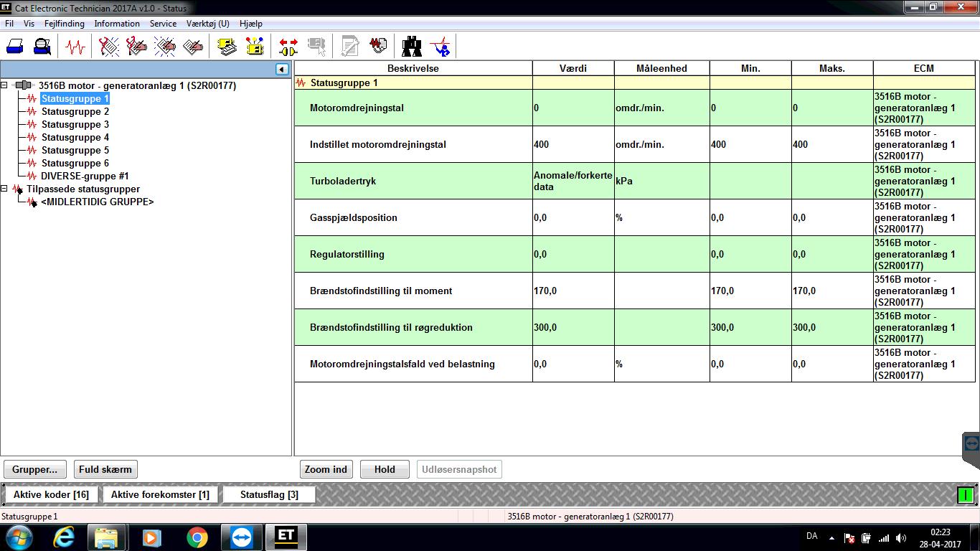Image resolution: width=980 pixels, height=551 pixels.
Task: Open Configuration tool with colored pins icon
Action: [255, 47]
